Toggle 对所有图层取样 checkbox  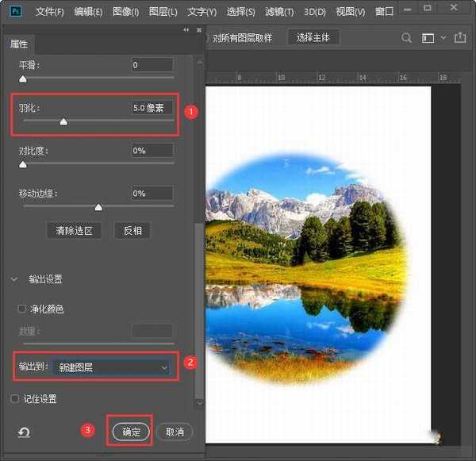[205, 37]
